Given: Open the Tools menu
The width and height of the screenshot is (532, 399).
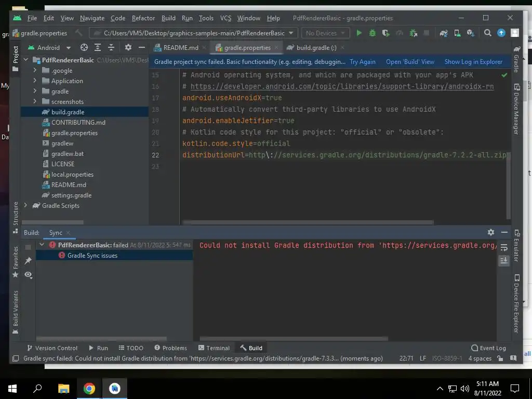Looking at the screenshot, I should click(x=206, y=18).
